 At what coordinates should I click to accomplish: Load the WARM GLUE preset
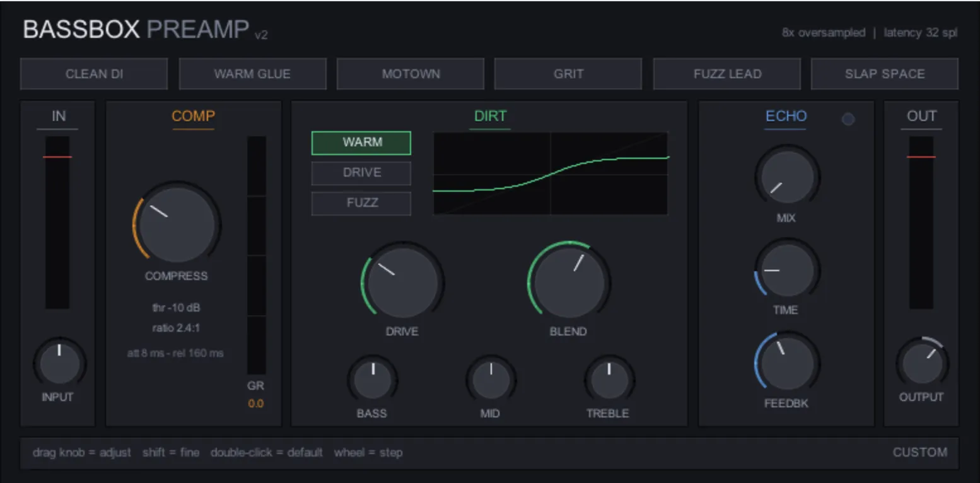click(252, 74)
